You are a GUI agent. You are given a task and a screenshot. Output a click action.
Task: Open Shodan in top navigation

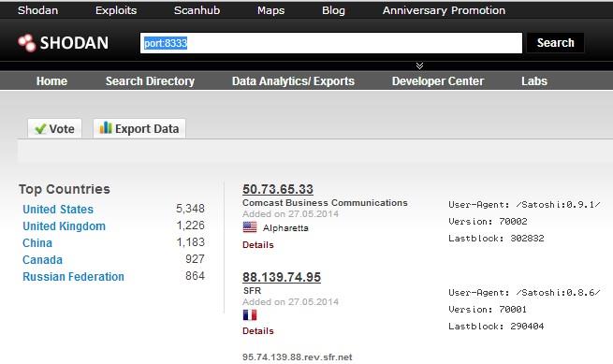pyautogui.click(x=38, y=10)
